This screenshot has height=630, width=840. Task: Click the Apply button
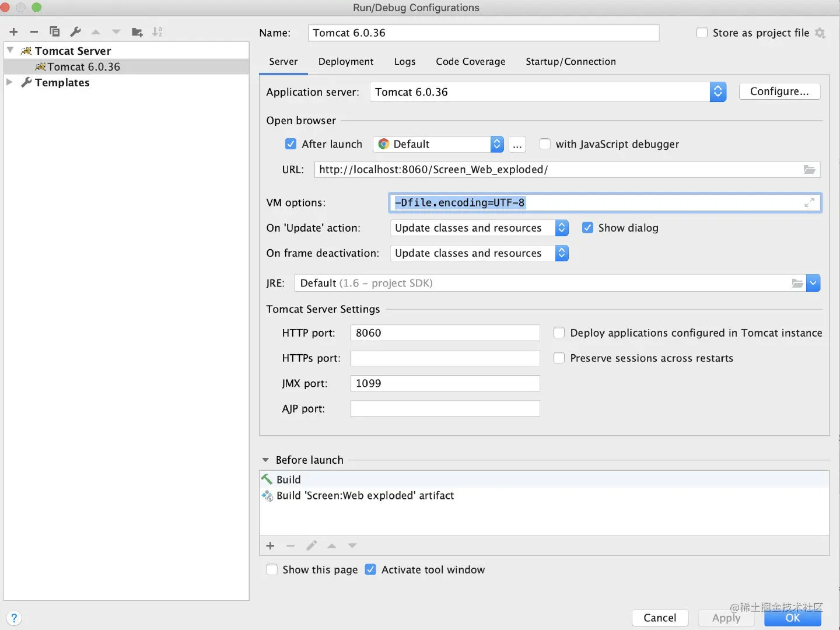726,618
